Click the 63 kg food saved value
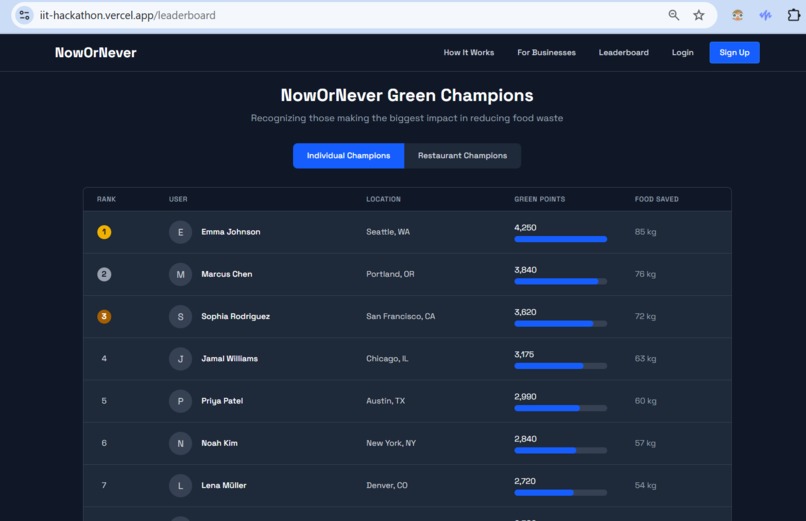The height and width of the screenshot is (521, 806). [x=646, y=359]
